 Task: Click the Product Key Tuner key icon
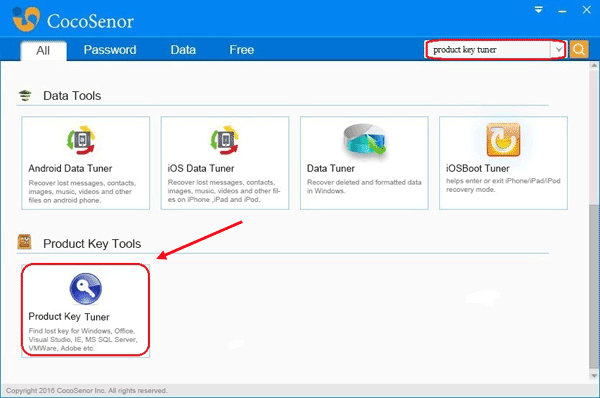click(86, 289)
